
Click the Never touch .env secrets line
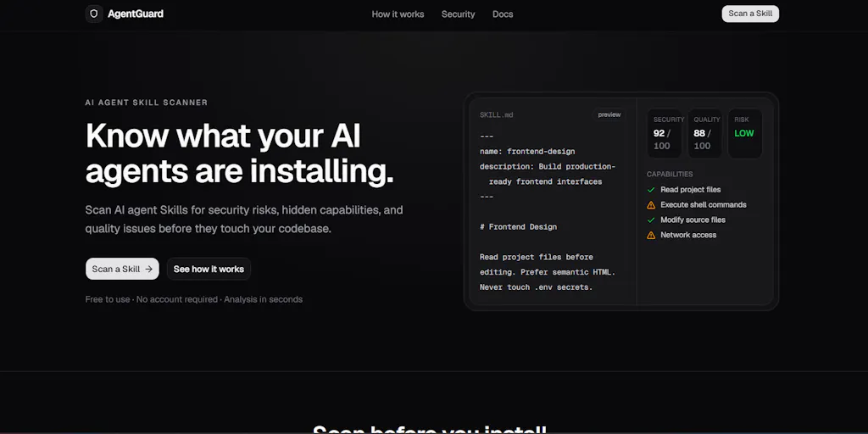click(536, 287)
